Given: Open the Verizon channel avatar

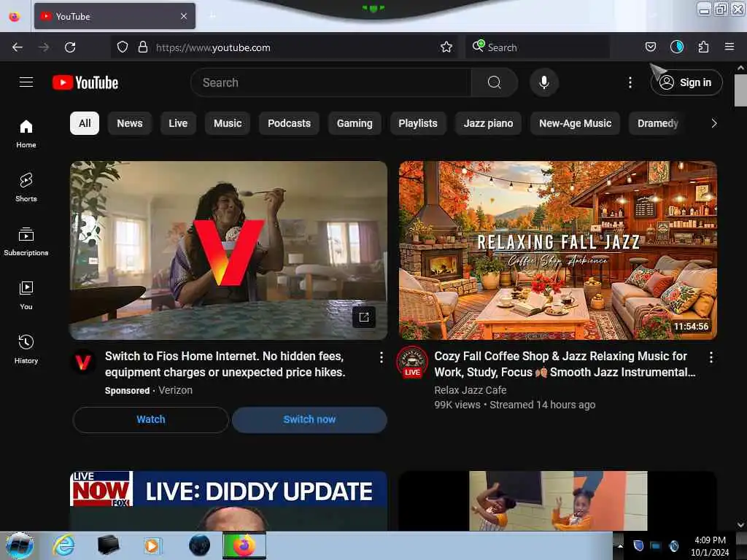Looking at the screenshot, I should coord(83,363).
